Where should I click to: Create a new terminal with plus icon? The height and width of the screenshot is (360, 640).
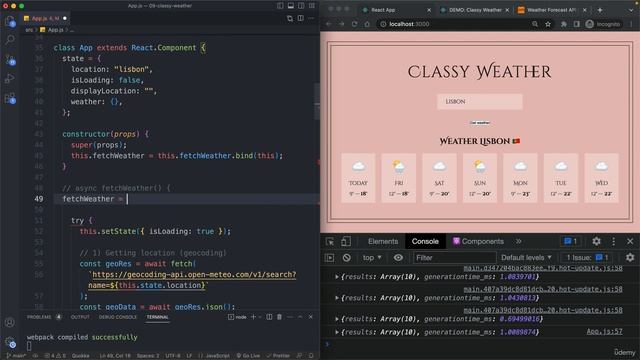(x=253, y=317)
